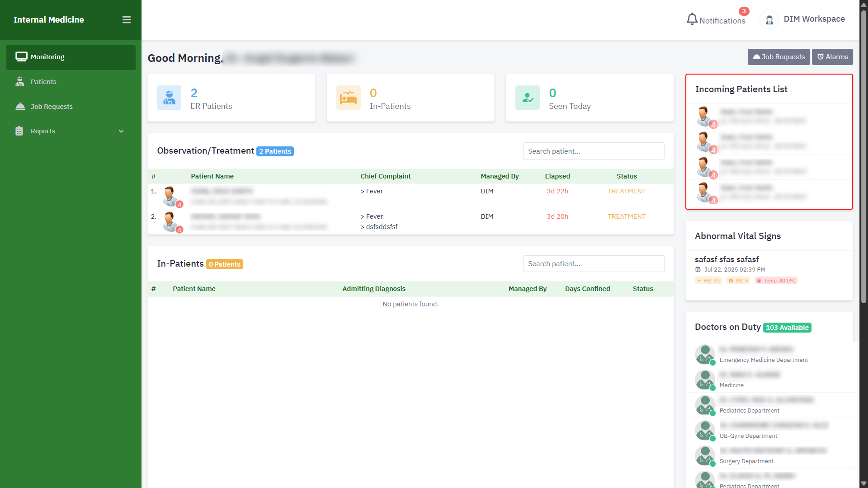868x488 pixels.
Task: Click the Observation/Treatment search patient field
Action: point(593,151)
